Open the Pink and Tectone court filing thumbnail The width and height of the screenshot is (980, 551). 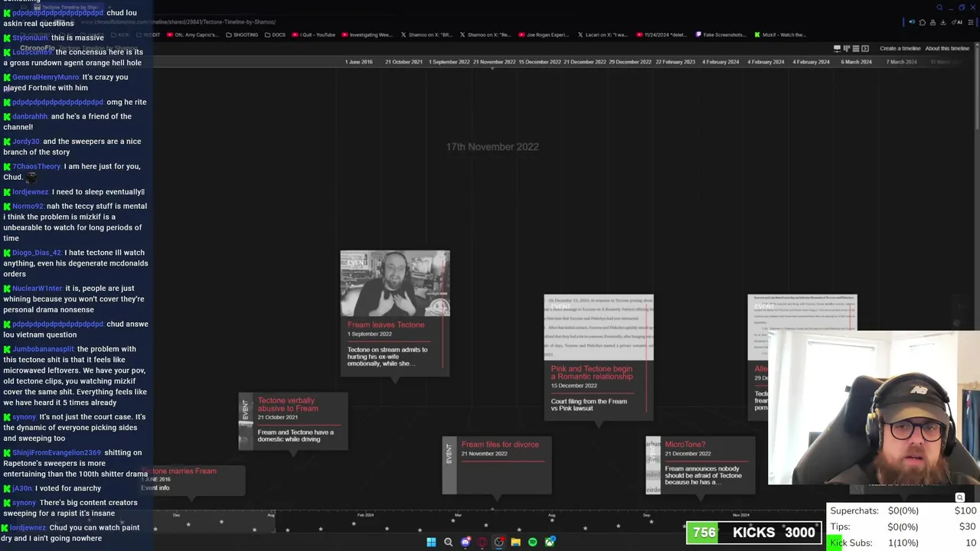pyautogui.click(x=599, y=327)
